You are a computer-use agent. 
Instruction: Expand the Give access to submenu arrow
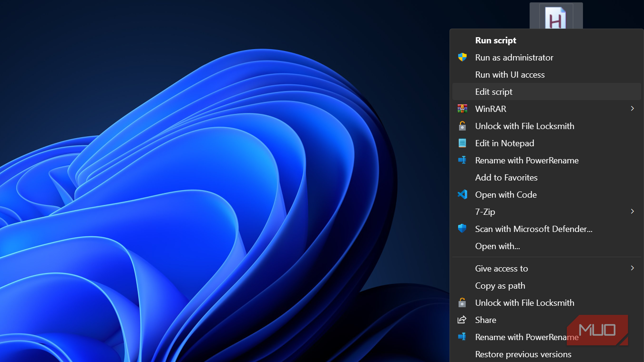[x=632, y=268]
